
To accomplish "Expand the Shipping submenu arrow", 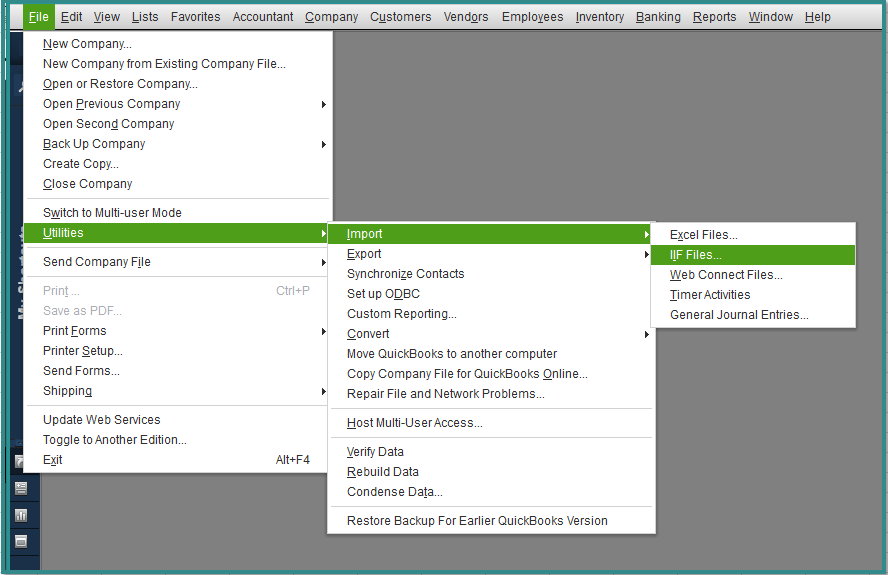I will pyautogui.click(x=323, y=391).
